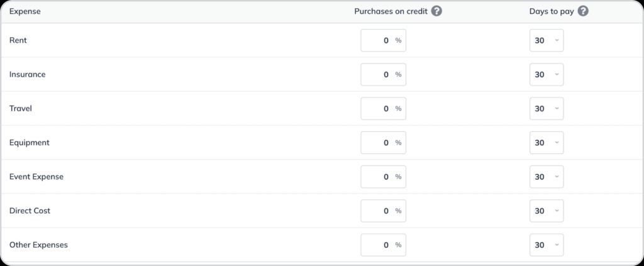Expand Other Expenses days to pay dropdown
This screenshot has width=644, height=266.
coord(547,245)
